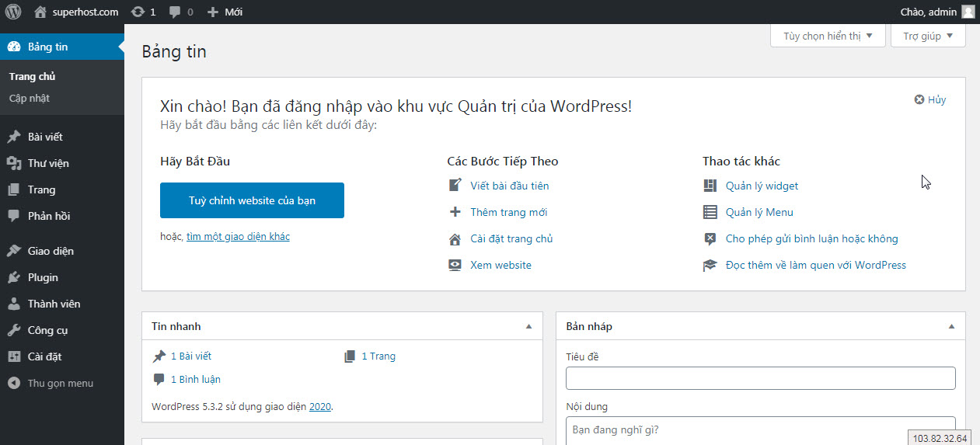980x445 pixels.
Task: Collapse the Bản nháp widget
Action: (x=952, y=326)
